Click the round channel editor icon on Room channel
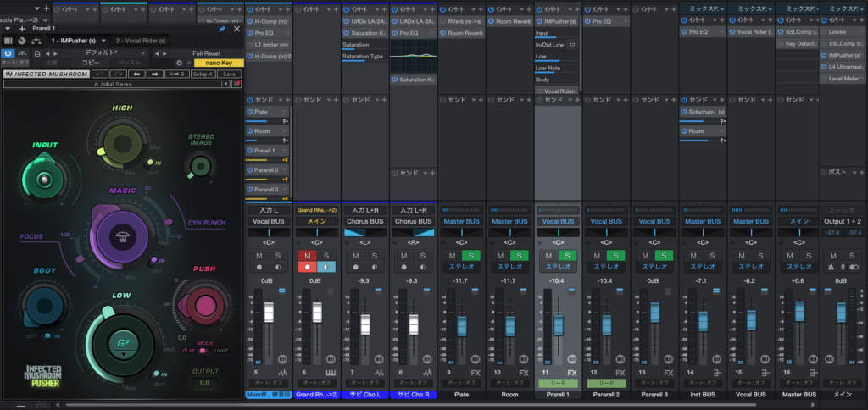Image resolution: width=868 pixels, height=410 pixels. [x=523, y=359]
